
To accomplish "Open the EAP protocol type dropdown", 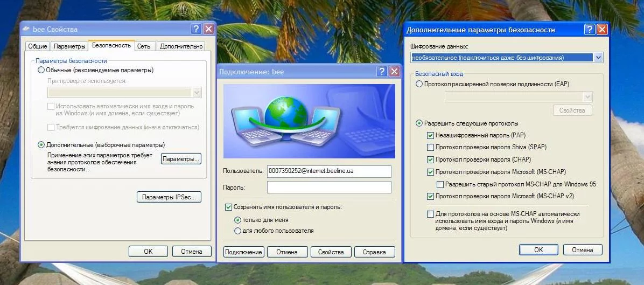I will [588, 96].
